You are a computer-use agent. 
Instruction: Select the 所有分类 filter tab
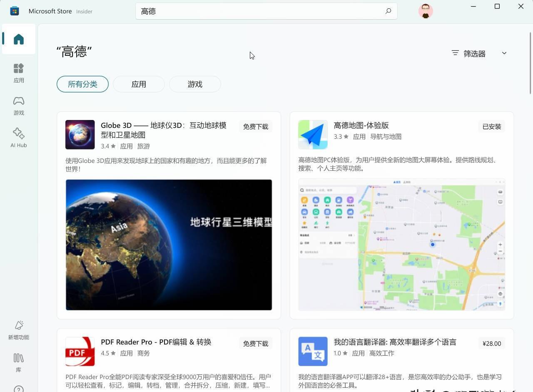pos(82,84)
